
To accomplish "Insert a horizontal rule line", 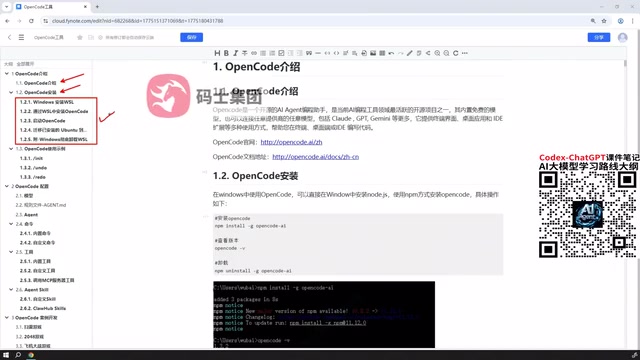I will (318, 53).
